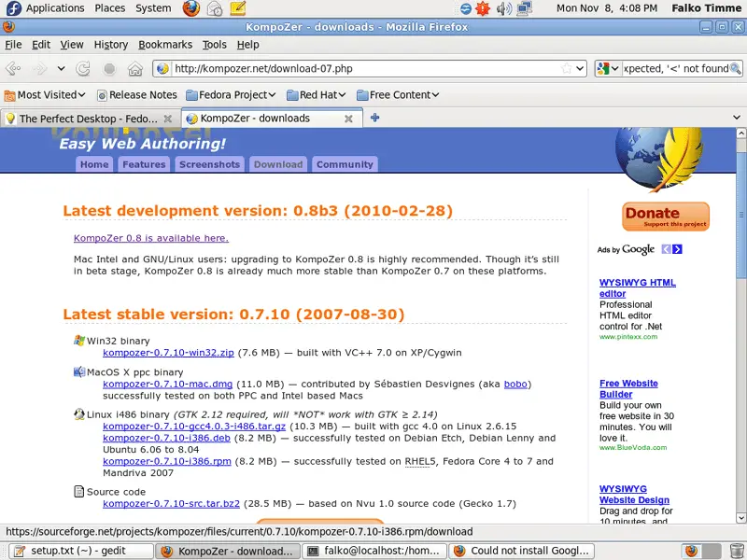The width and height of the screenshot is (747, 560).
Task: Click the Firefox icon at the bottom panel's right
Action: click(691, 551)
